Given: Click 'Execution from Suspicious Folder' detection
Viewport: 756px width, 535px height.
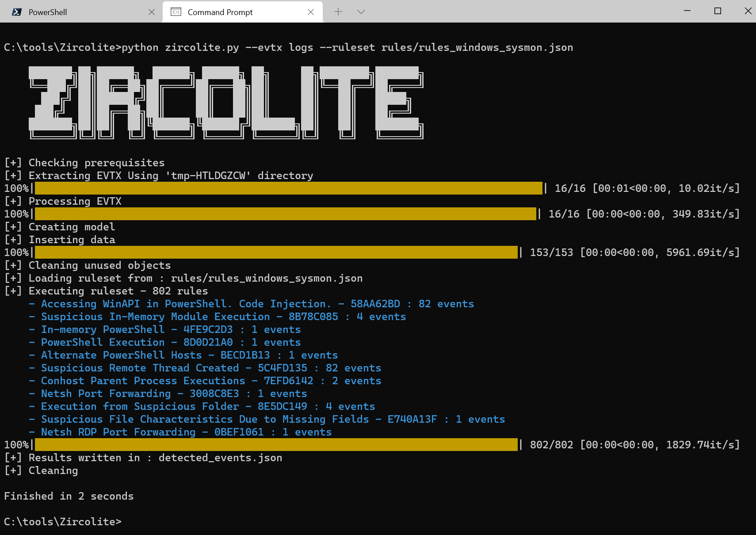Looking at the screenshot, I should tap(202, 406).
